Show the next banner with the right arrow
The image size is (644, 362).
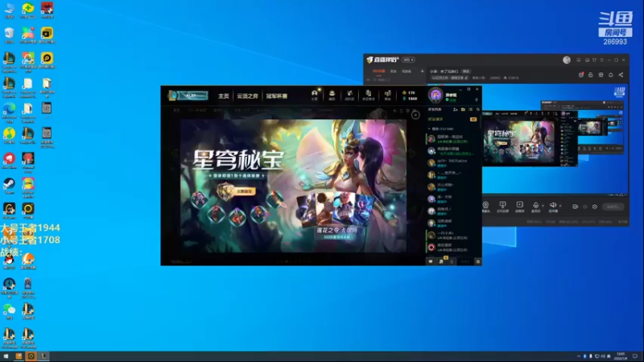[x=411, y=153]
